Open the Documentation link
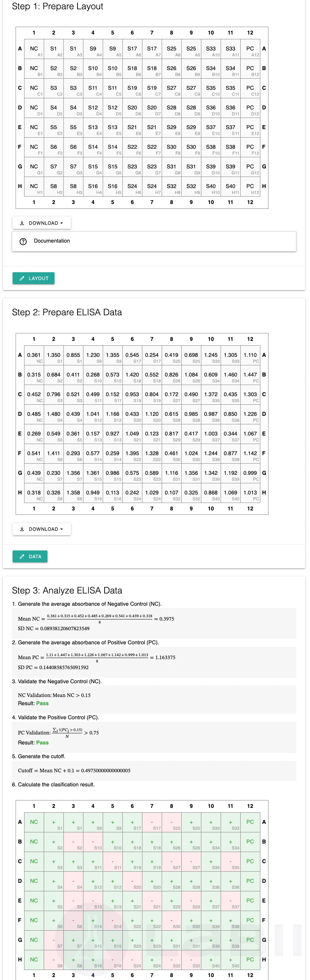This screenshot has width=310, height=980. (52, 241)
